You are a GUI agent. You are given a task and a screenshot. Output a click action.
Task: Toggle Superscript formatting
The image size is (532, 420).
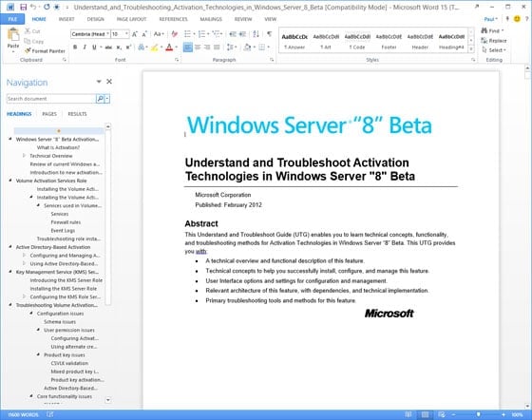click(128, 48)
